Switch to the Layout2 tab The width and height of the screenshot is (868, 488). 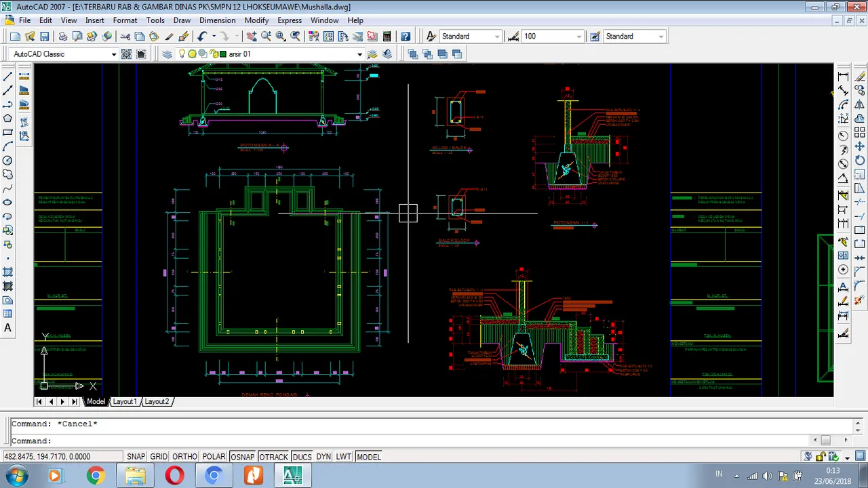coord(157,401)
